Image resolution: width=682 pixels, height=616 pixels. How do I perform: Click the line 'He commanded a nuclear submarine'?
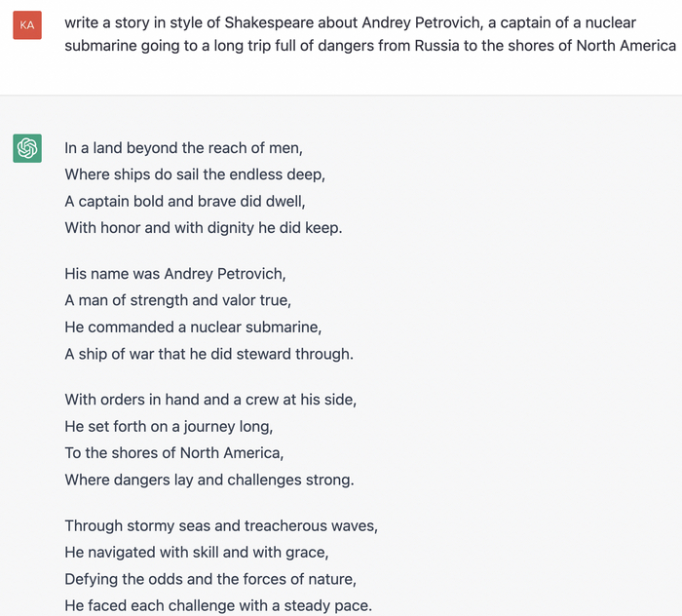pyautogui.click(x=193, y=327)
